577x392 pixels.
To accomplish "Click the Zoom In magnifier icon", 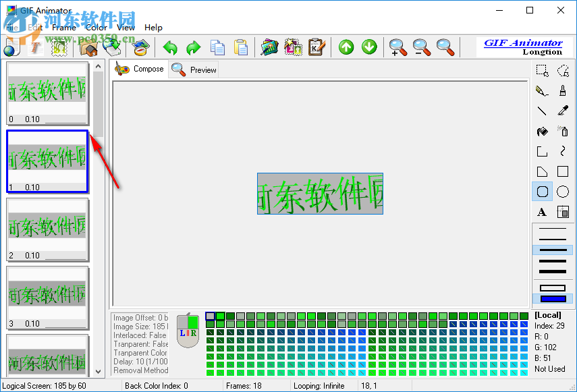I will click(x=397, y=47).
